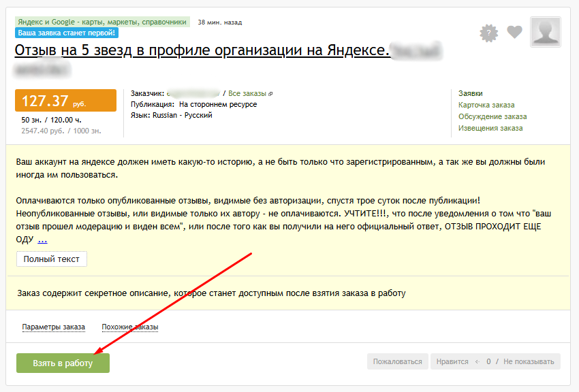
Task: Click the orange "127.37 руб." price block
Action: coord(65,99)
